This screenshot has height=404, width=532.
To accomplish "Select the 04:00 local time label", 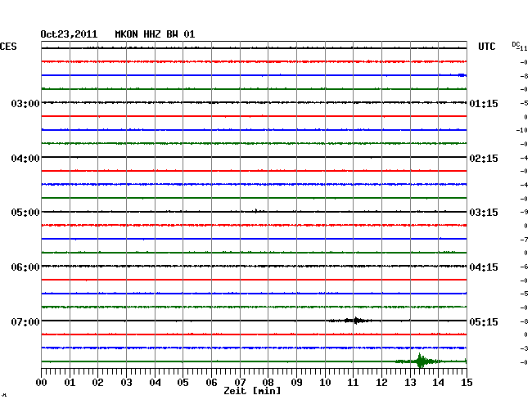I will tap(25, 159).
